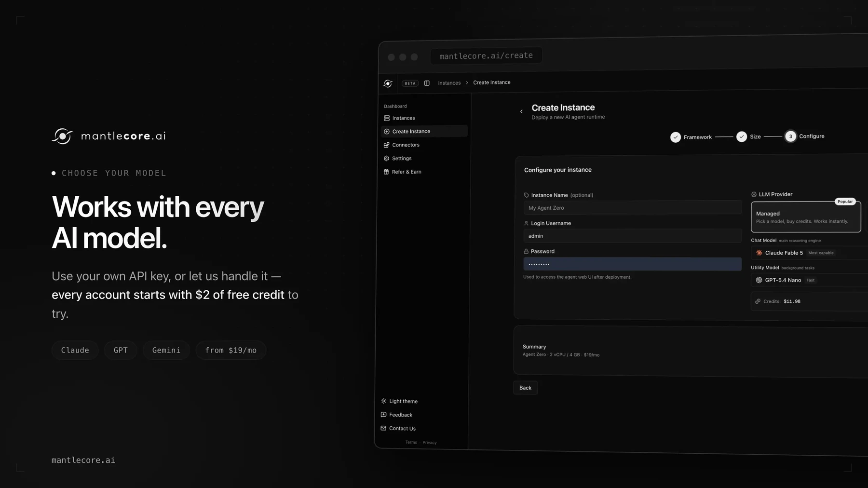Click the mantlecore logo in the app header
The width and height of the screenshot is (868, 488).
[x=388, y=83]
